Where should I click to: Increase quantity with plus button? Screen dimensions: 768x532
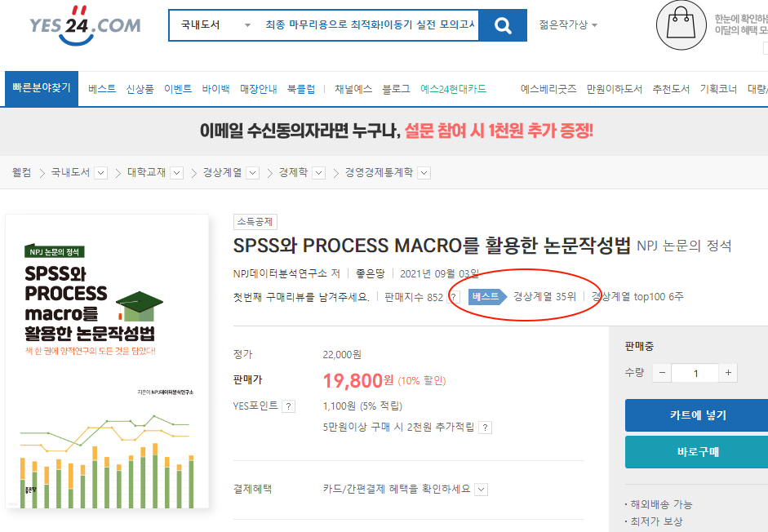coord(728,373)
